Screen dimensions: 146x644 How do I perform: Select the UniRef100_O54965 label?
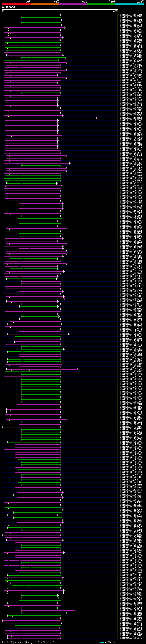click(x=131, y=548)
